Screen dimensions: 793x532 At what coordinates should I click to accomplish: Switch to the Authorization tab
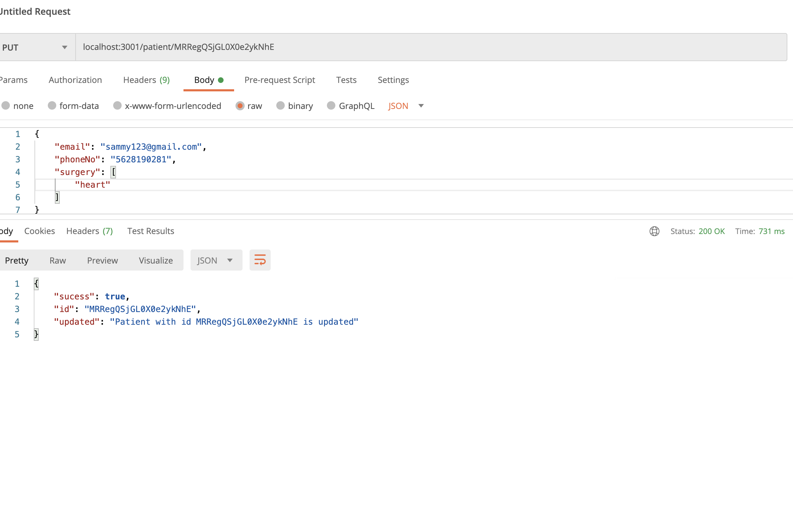[75, 80]
